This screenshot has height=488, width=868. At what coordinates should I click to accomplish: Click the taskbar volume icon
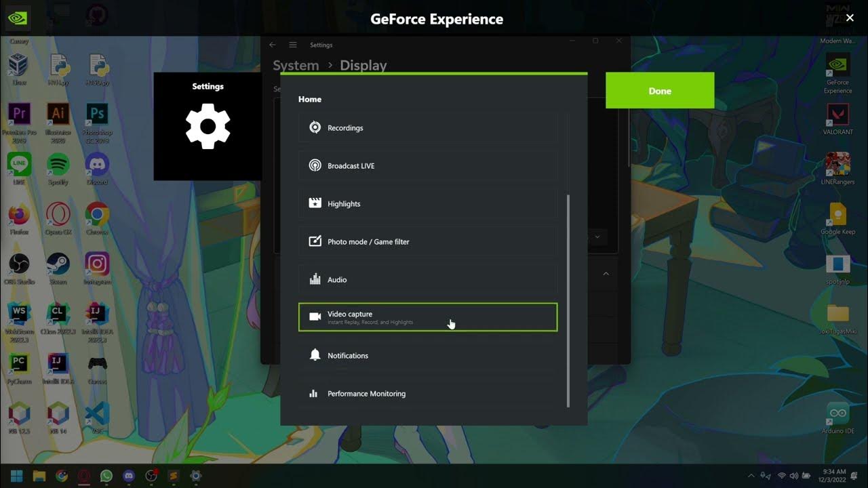click(x=794, y=476)
